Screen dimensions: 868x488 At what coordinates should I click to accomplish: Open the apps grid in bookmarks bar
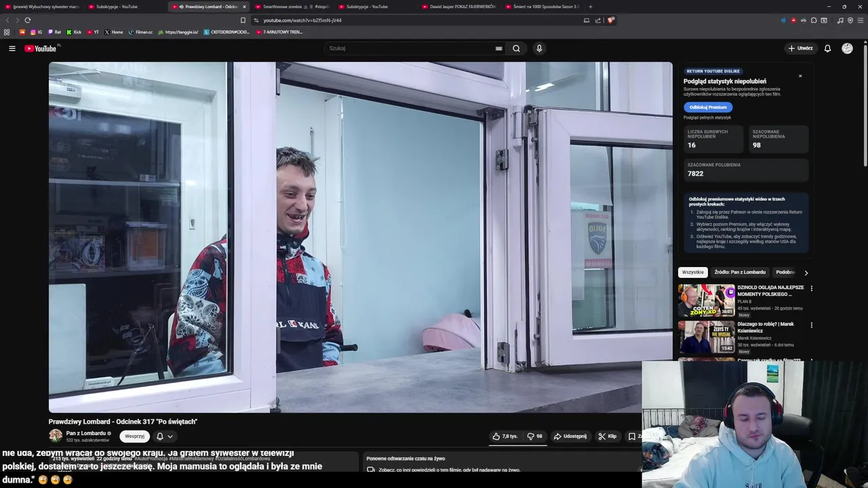click(x=7, y=32)
